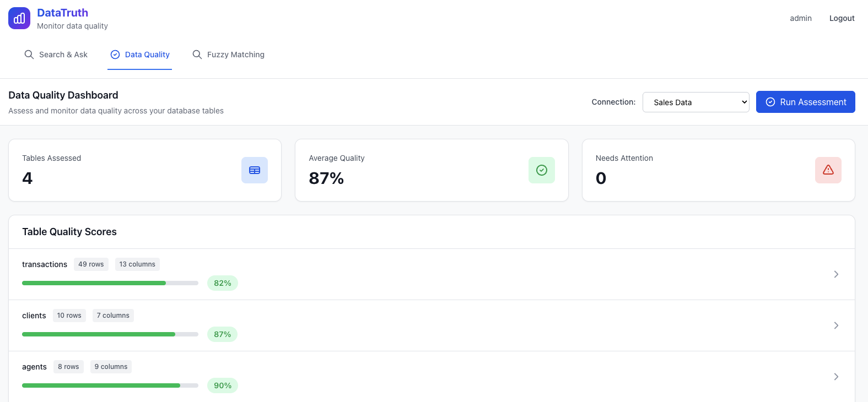Click the DataTruth bar chart logo
Viewport: 868px width, 402px height.
(19, 18)
